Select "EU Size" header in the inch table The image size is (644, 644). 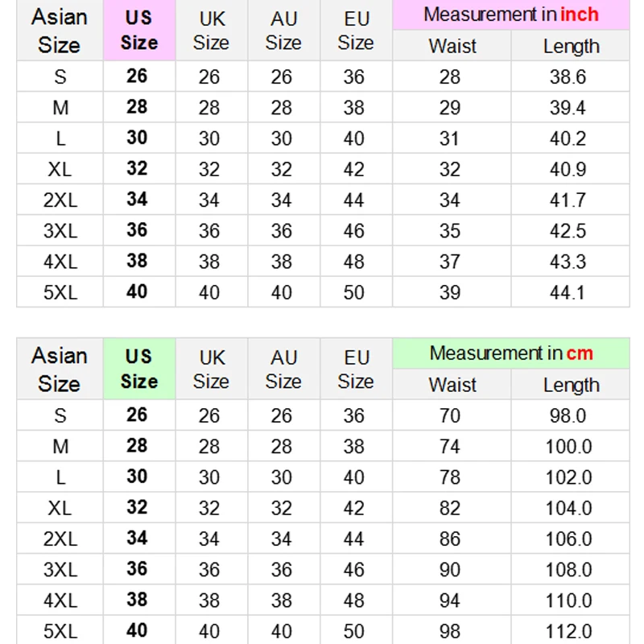(356, 30)
